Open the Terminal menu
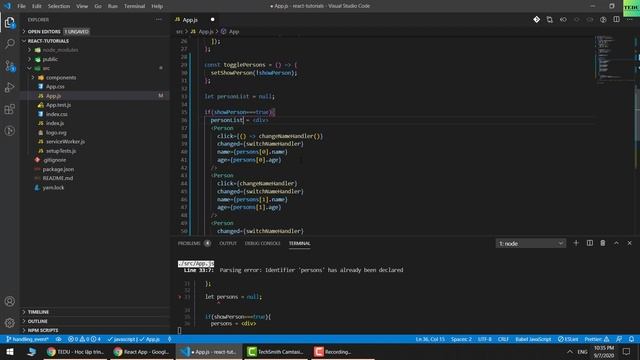The height and width of the screenshot is (360, 640). pyautogui.click(x=134, y=6)
